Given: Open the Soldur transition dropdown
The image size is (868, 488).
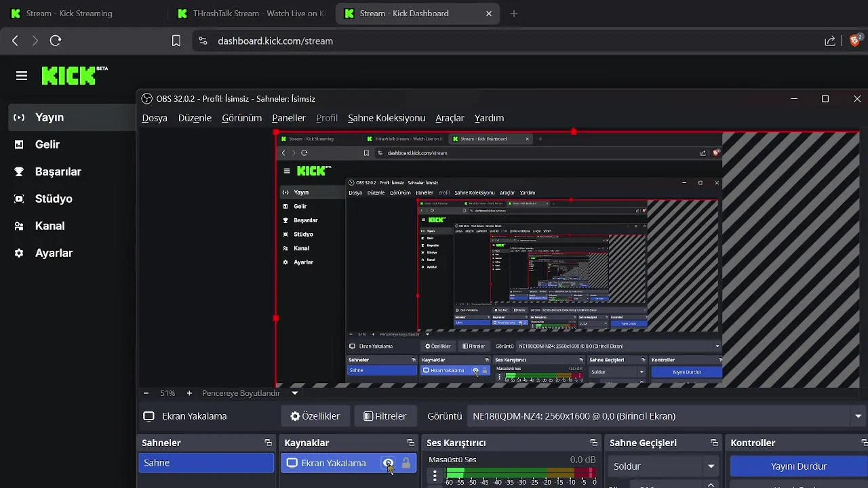Looking at the screenshot, I should [x=663, y=466].
